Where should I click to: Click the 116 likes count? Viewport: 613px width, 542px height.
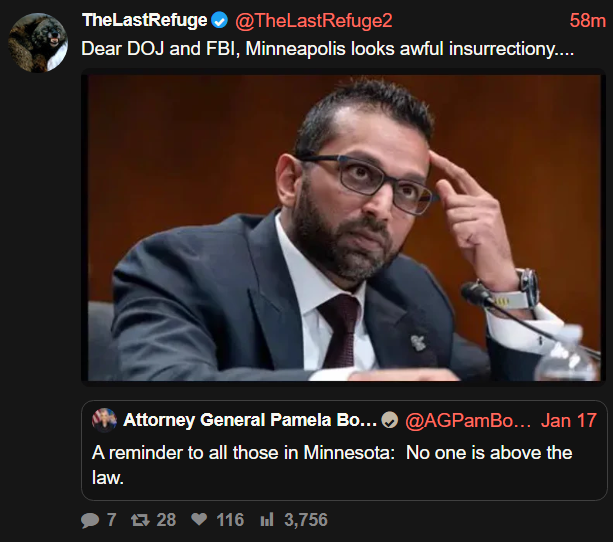point(230,520)
